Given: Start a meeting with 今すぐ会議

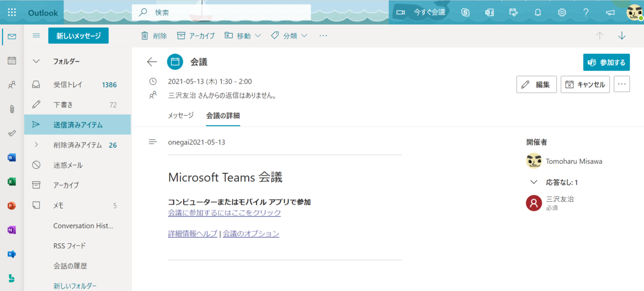Looking at the screenshot, I should 421,12.
